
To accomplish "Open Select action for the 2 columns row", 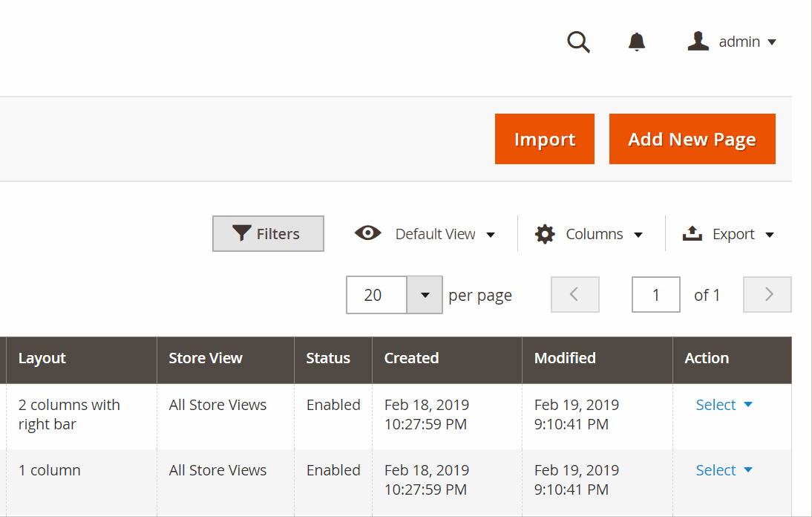I will point(724,405).
